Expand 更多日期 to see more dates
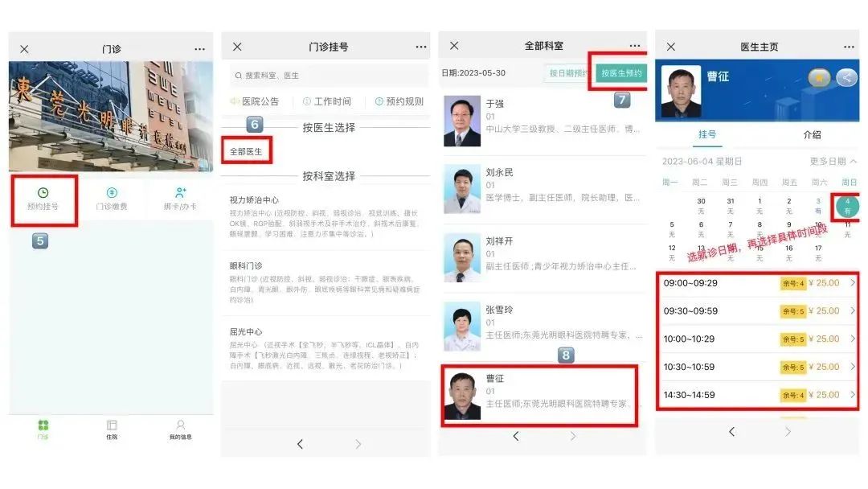 pos(829,161)
